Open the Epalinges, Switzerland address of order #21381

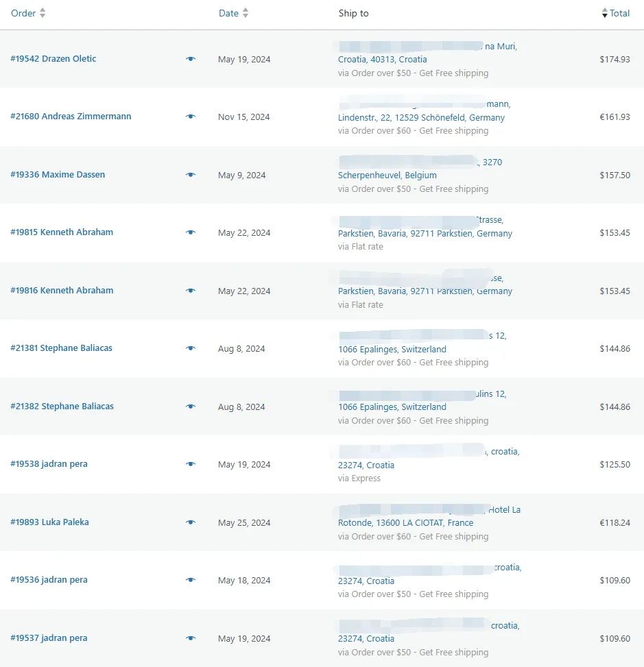tap(392, 350)
